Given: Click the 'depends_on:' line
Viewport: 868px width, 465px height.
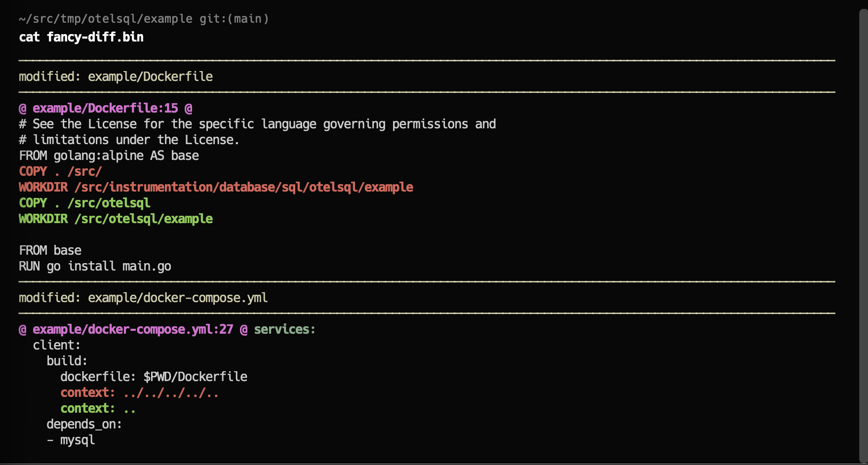Looking at the screenshot, I should [84, 424].
